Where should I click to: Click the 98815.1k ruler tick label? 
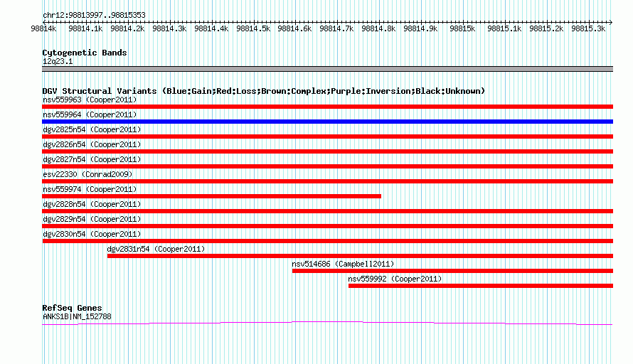[x=505, y=28]
